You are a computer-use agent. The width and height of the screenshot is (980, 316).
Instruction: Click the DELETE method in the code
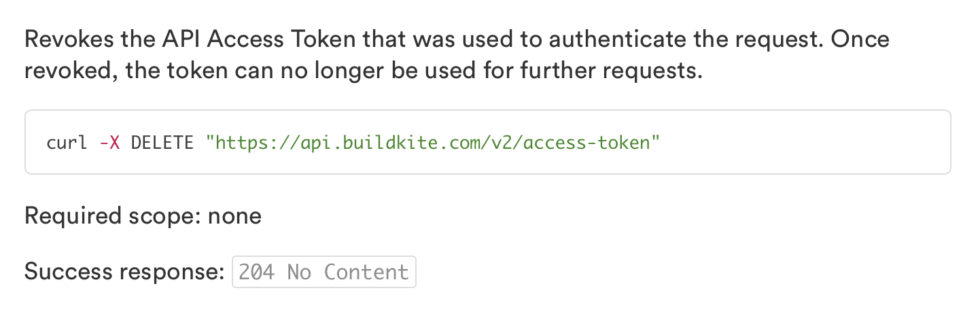tap(162, 143)
